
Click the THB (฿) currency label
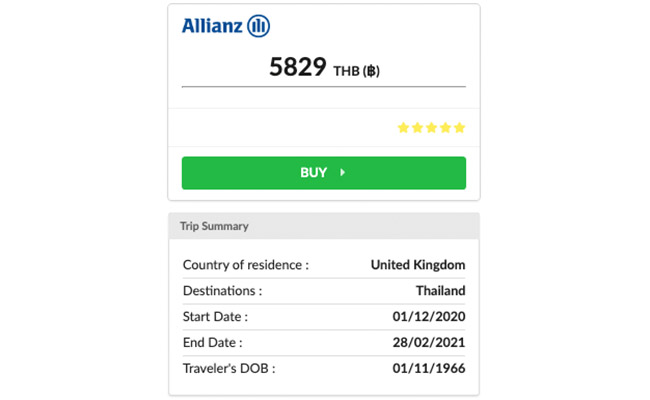click(356, 71)
